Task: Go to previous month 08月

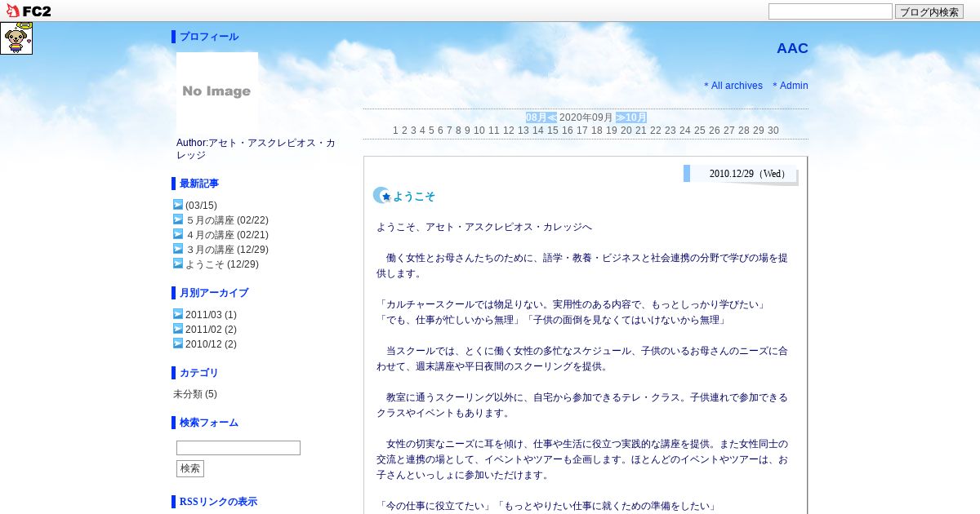Action: tap(541, 117)
